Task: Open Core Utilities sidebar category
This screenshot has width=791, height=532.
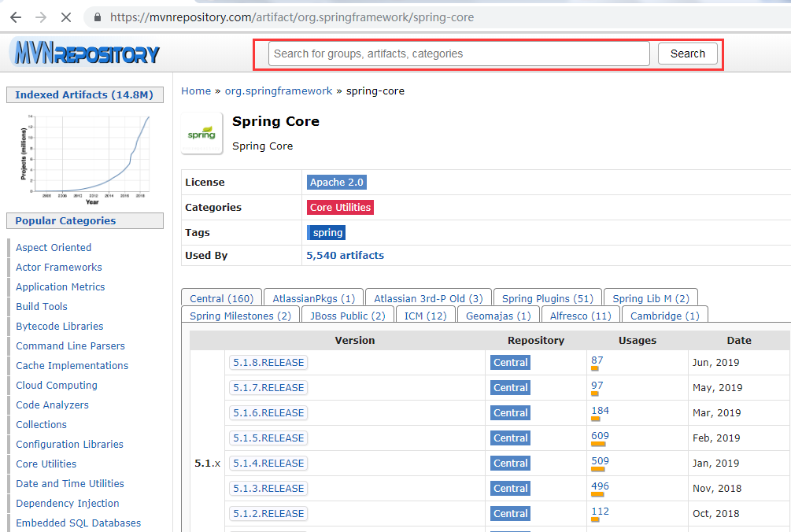Action: click(x=46, y=464)
